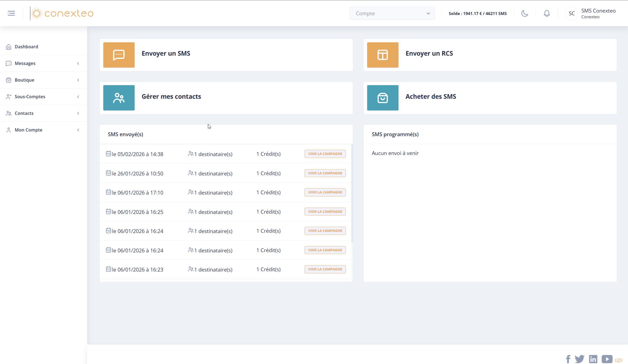The height and width of the screenshot is (364, 628).
Task: Click the Conexteo logo
Action: tap(62, 13)
